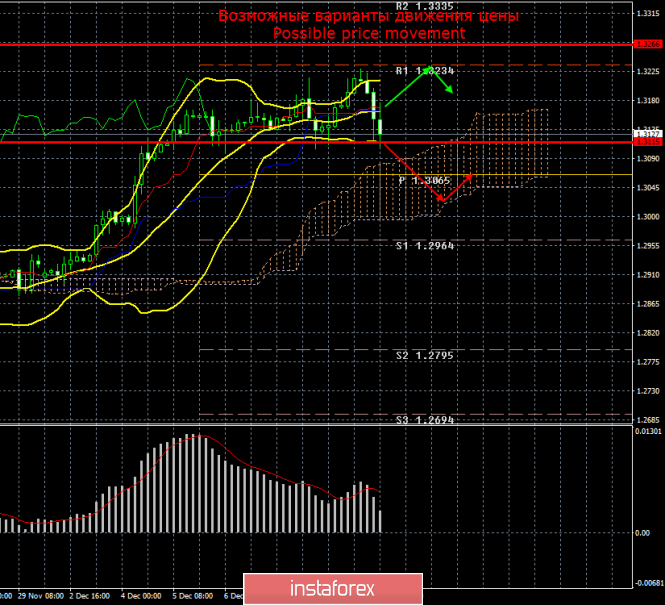Click the '4 Dec 00:00' time axis label
The height and width of the screenshot is (605, 665).
tap(139, 594)
